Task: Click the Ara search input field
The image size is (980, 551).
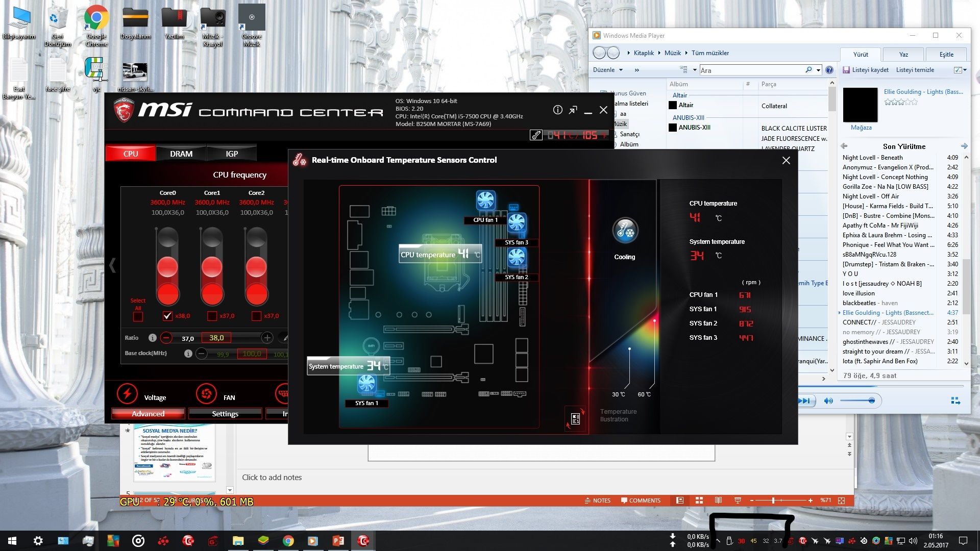Action: (751, 70)
